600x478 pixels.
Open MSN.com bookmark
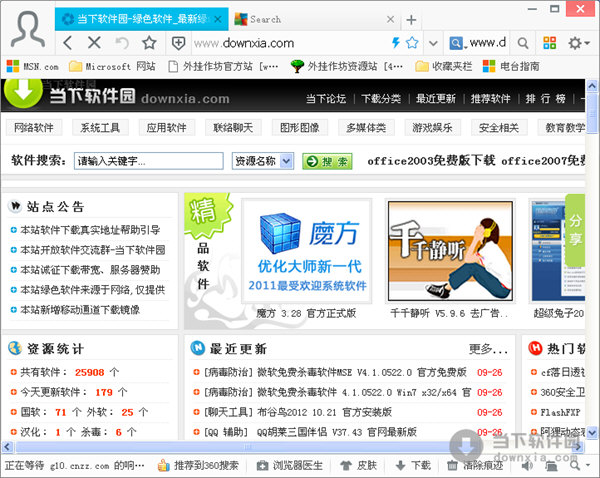pyautogui.click(x=33, y=67)
